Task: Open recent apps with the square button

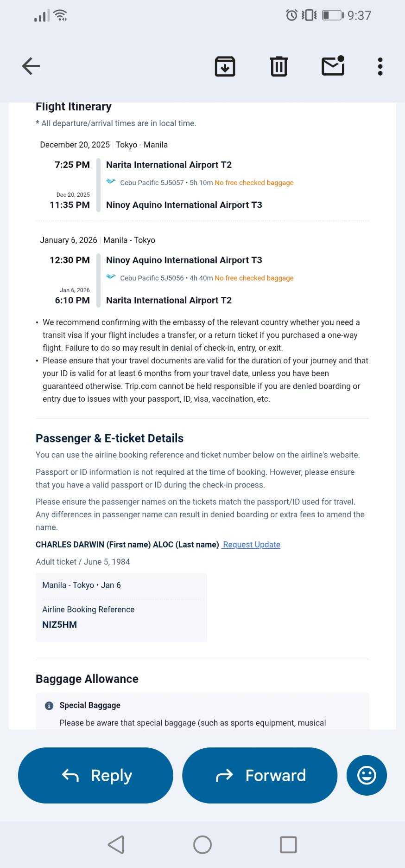Action: (288, 845)
